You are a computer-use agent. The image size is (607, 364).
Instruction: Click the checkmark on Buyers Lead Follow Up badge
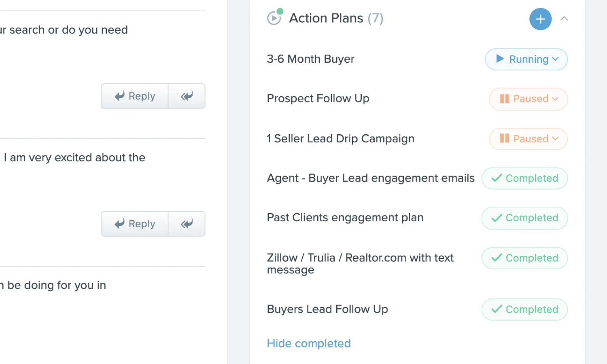click(x=497, y=309)
